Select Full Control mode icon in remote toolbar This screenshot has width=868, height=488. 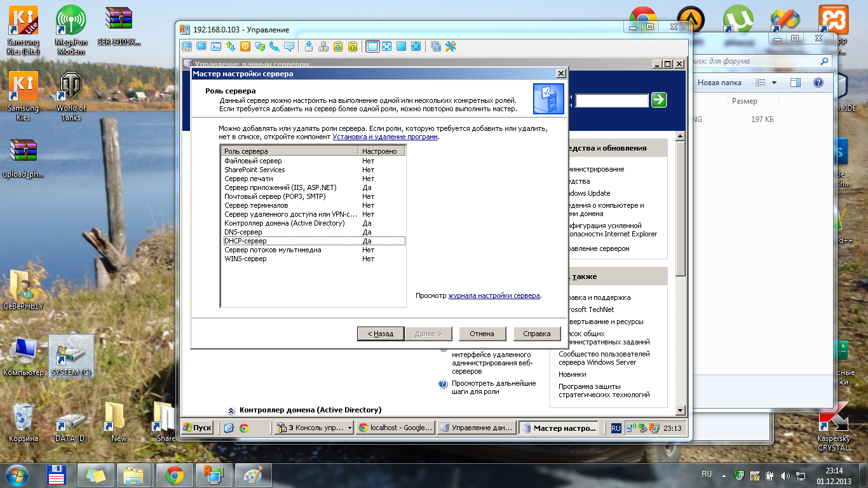(187, 46)
